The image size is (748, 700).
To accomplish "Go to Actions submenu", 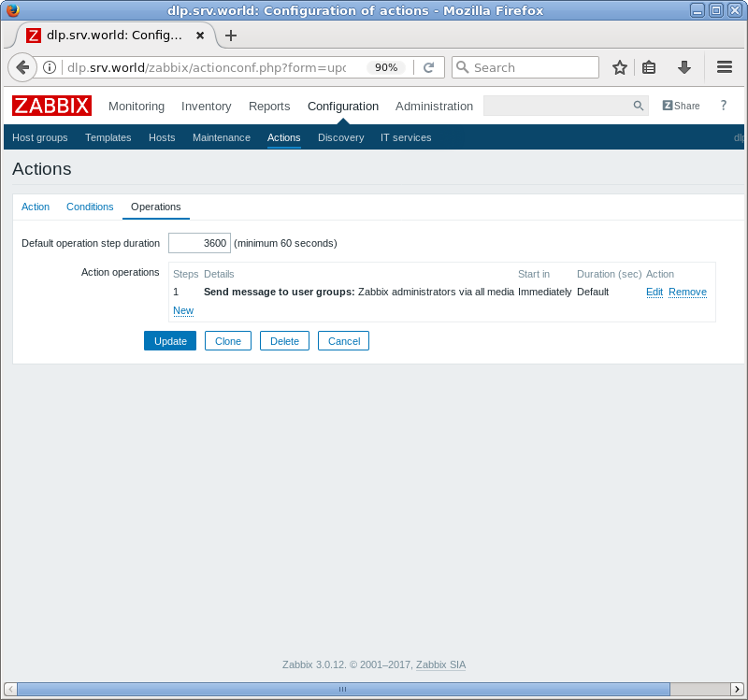I will pyautogui.click(x=284, y=137).
